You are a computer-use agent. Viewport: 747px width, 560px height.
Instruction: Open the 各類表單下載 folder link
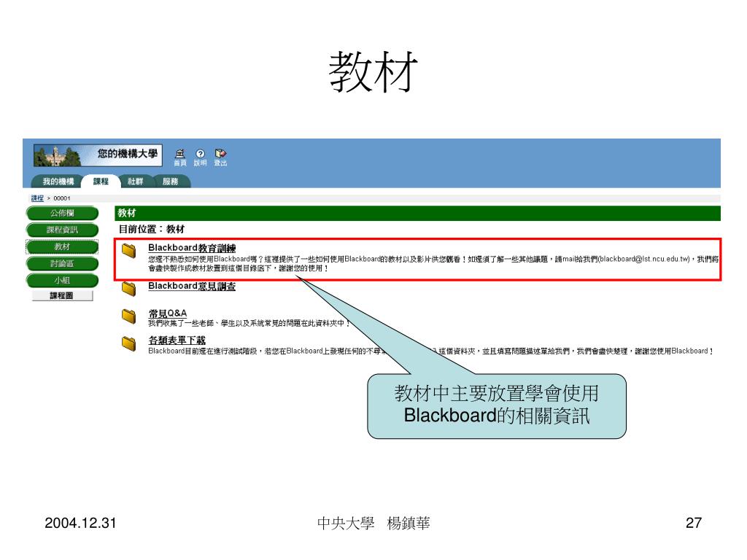click(177, 341)
